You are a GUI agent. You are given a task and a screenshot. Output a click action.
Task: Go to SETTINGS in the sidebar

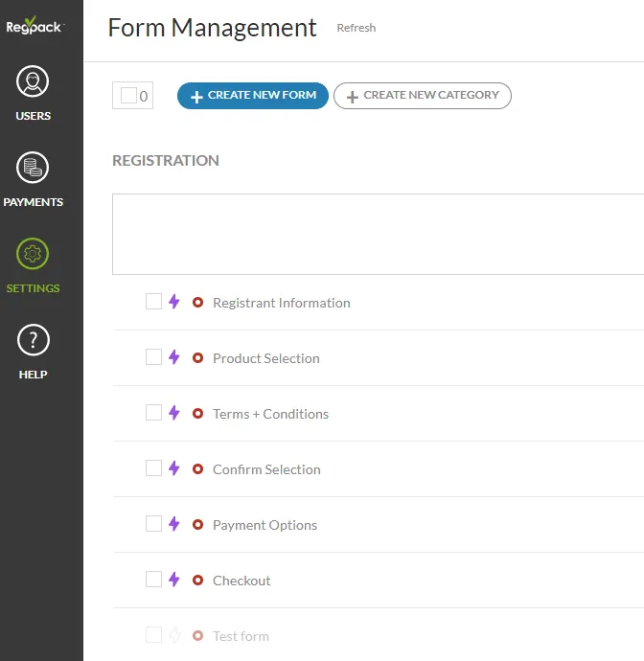[x=33, y=288]
